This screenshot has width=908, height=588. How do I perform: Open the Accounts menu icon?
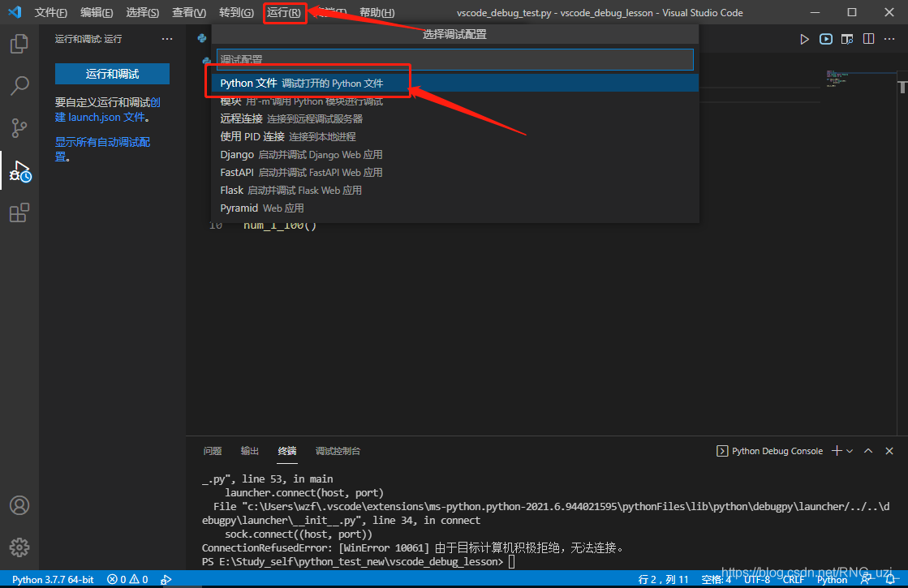tap(19, 505)
